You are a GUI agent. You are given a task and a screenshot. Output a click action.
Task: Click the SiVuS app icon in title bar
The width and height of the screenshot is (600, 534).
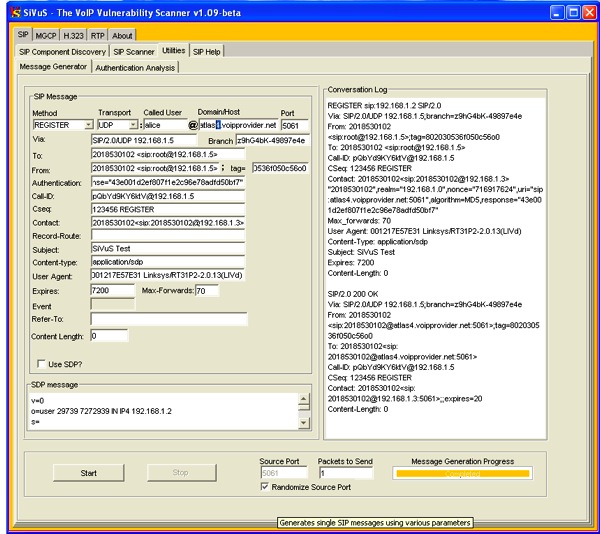coord(13,13)
